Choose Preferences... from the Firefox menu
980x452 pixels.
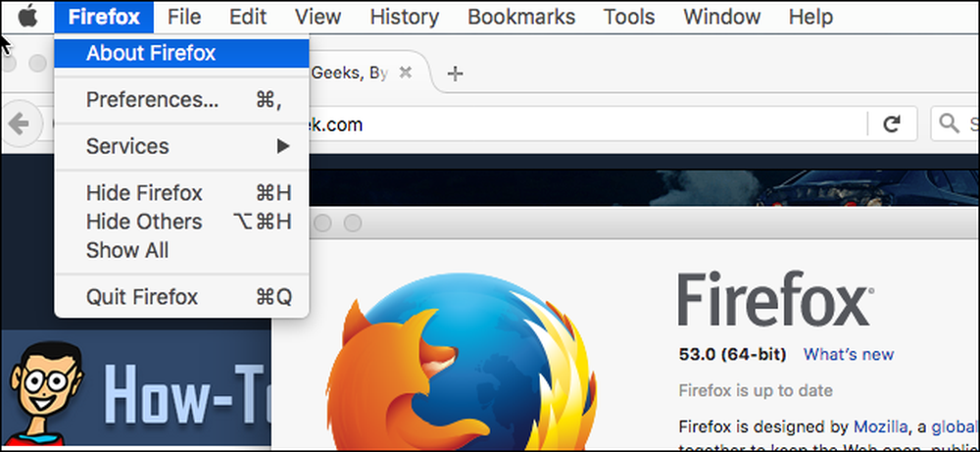pos(181,100)
